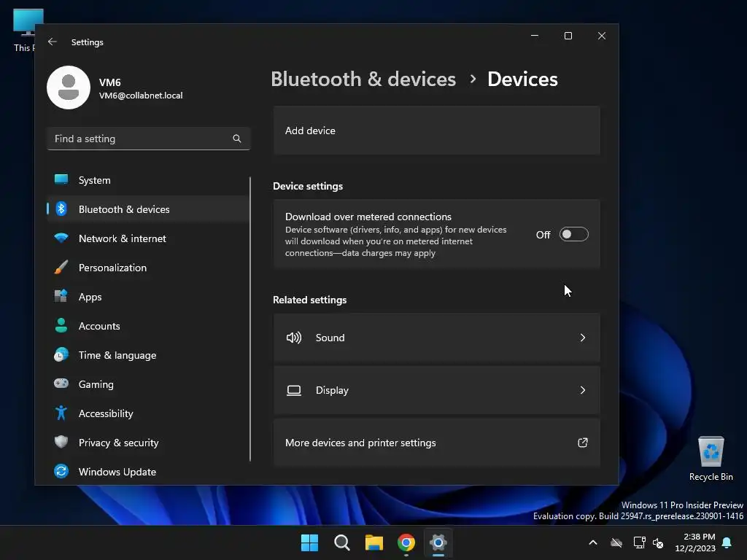
Task: Click the Network Wi-Fi icon in sidebar
Action: 61,238
